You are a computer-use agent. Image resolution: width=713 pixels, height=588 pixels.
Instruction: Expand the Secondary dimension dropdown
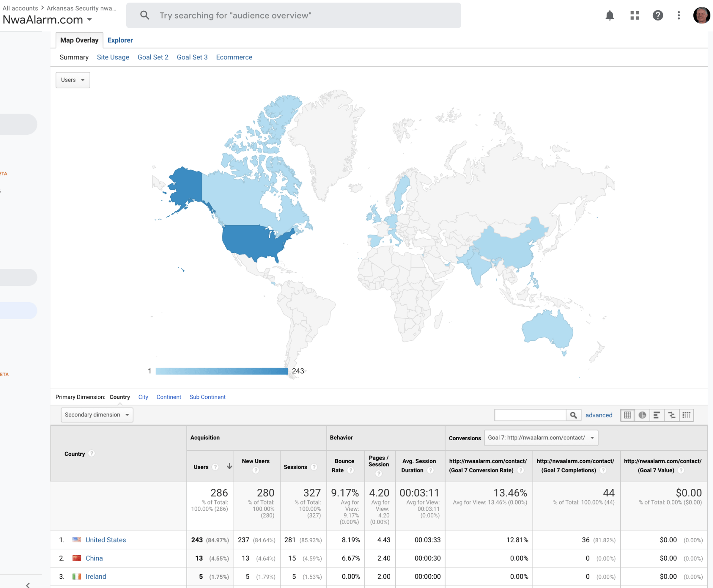[97, 415]
